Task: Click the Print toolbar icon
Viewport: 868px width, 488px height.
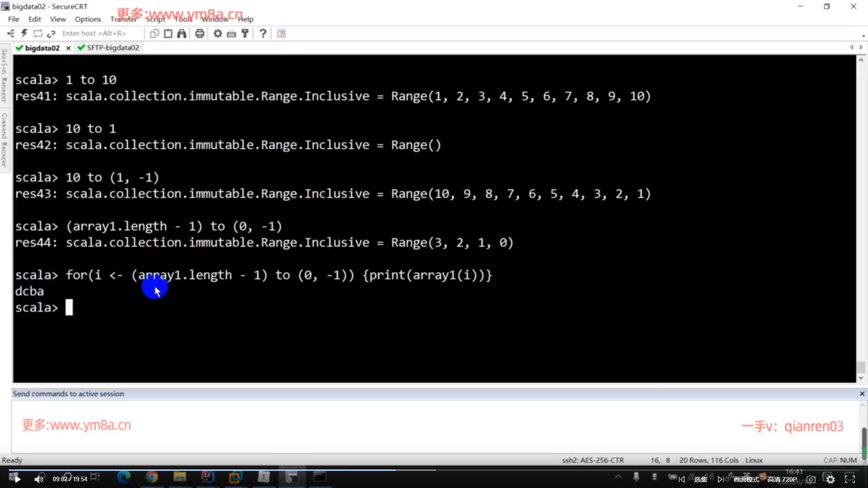Action: (199, 33)
